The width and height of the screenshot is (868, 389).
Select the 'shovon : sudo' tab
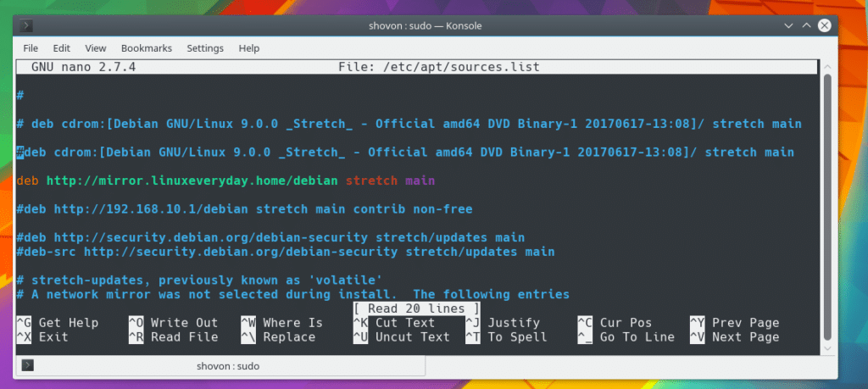[x=220, y=366]
